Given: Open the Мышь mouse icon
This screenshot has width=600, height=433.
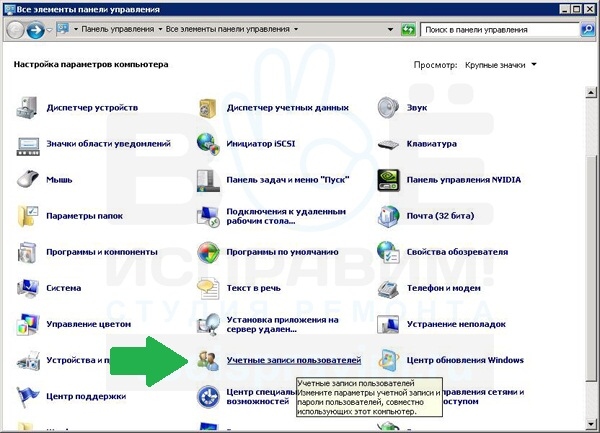Looking at the screenshot, I should tap(28, 179).
